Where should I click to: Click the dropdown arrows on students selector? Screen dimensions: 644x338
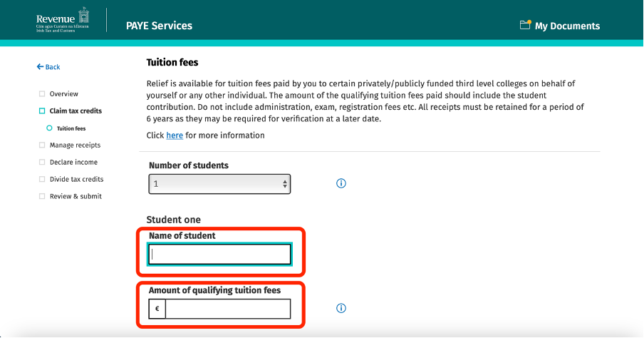click(x=285, y=184)
